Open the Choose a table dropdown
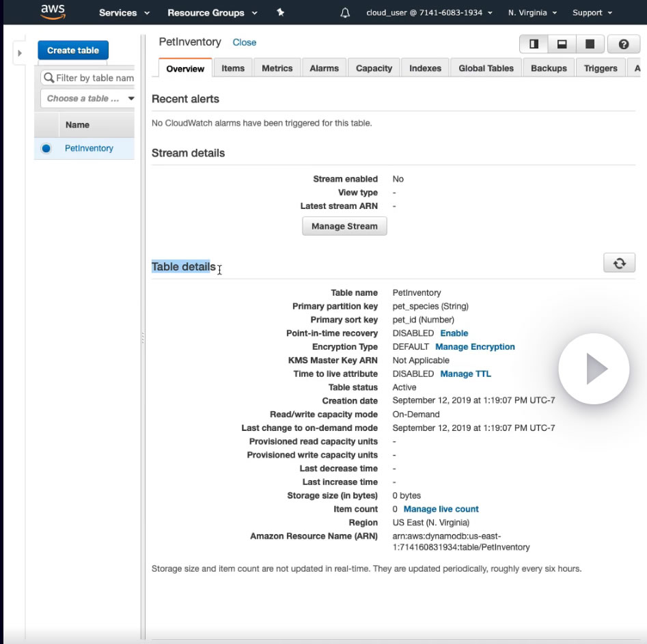 point(88,98)
